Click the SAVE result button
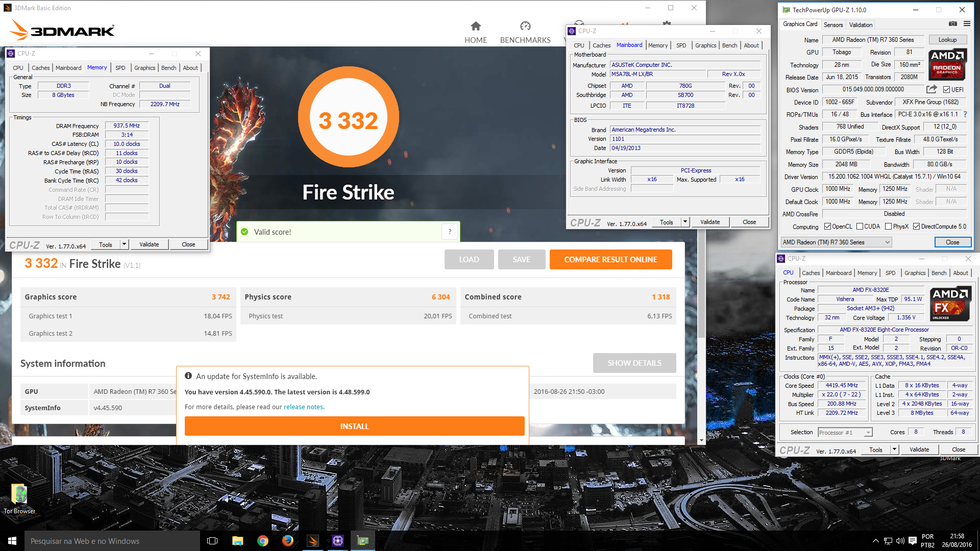This screenshot has height=551, width=980. pyautogui.click(x=522, y=259)
